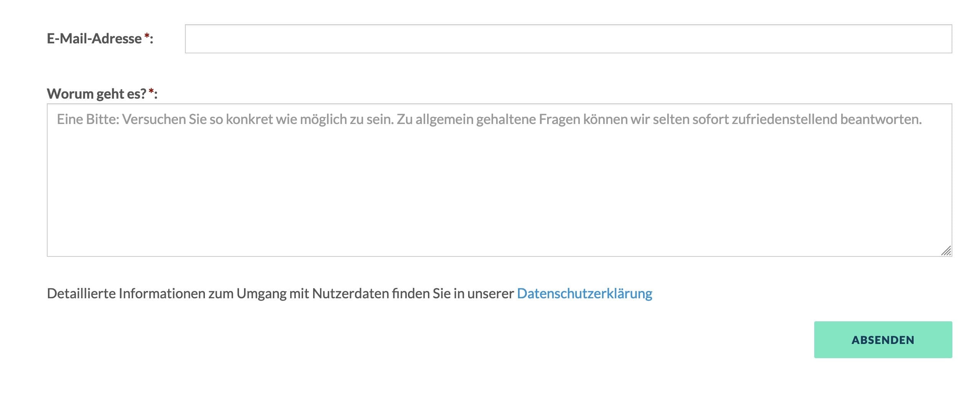The image size is (980, 400).
Task: Click the 'Eine Bitte:' placeholder text
Action: tap(88, 119)
